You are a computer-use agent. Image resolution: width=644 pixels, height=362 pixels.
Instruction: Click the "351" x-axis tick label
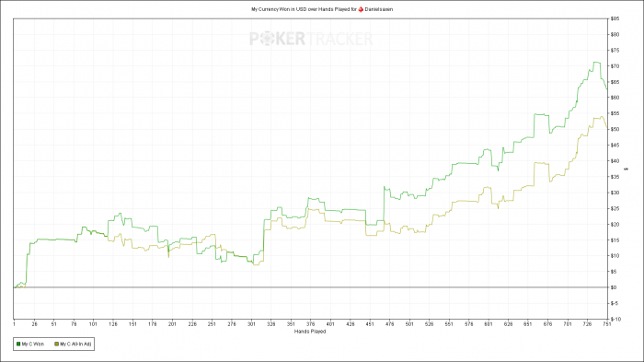pos(291,324)
